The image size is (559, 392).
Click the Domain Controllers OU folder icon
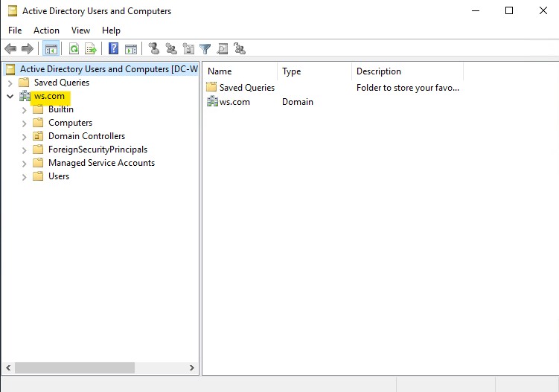tap(38, 136)
